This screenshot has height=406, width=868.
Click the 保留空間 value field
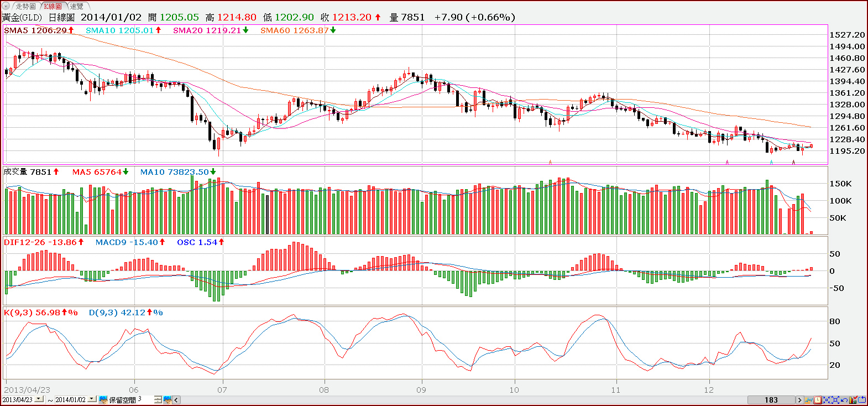pos(145,399)
